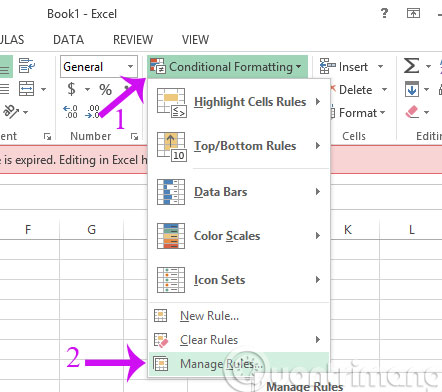Expand the accounting format dropdown arrow
442x392 pixels.
tap(87, 89)
